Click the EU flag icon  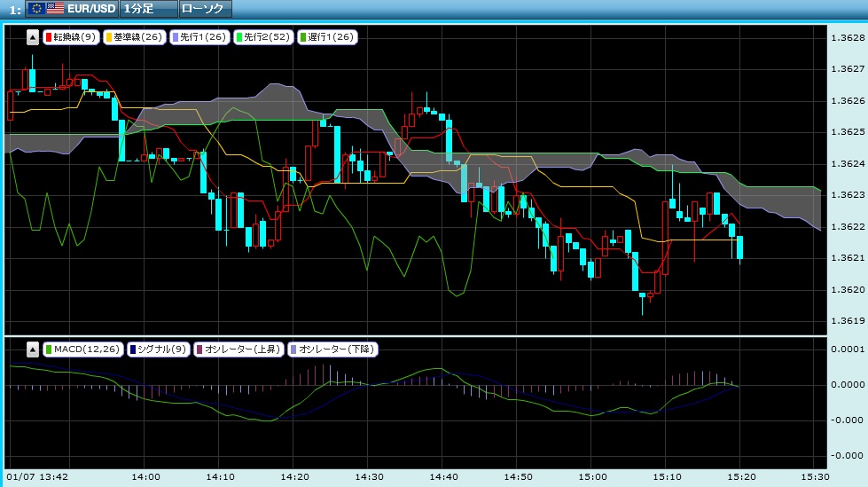coord(37,8)
